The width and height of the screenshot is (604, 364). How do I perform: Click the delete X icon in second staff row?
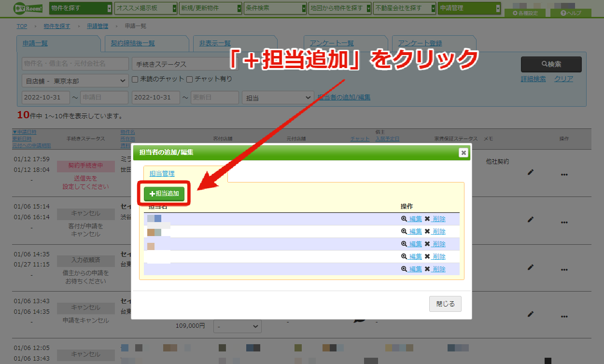coord(427,231)
